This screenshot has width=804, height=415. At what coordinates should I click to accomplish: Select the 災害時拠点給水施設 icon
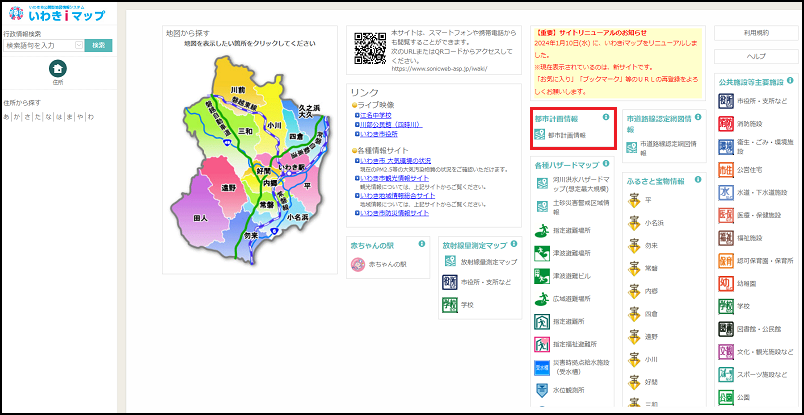pyautogui.click(x=541, y=366)
